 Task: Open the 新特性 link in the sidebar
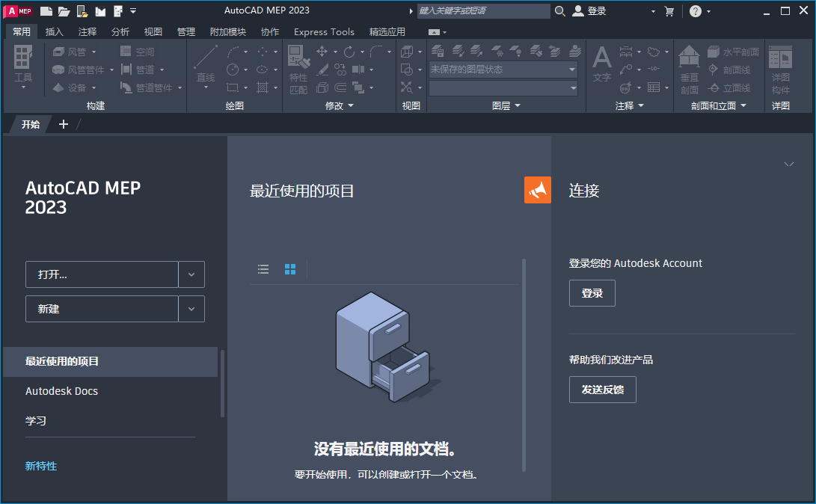tap(41, 466)
